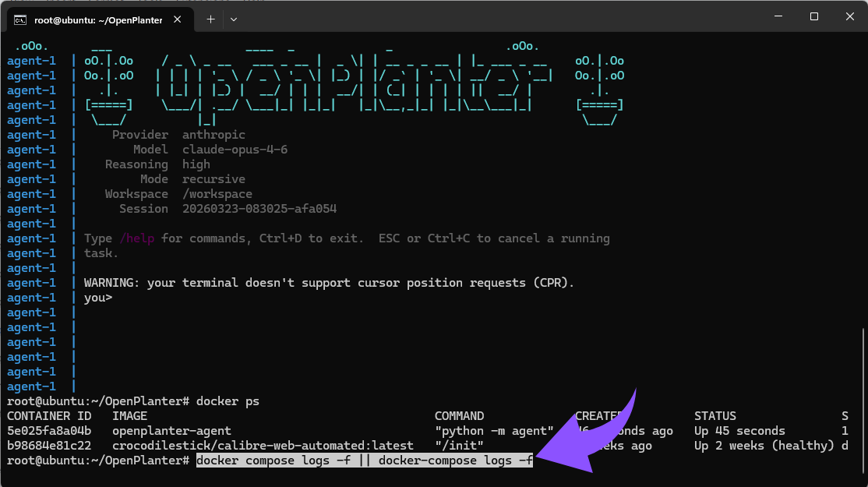Select the model name claude-opus-4-6
The height and width of the screenshot is (487, 868).
235,149
